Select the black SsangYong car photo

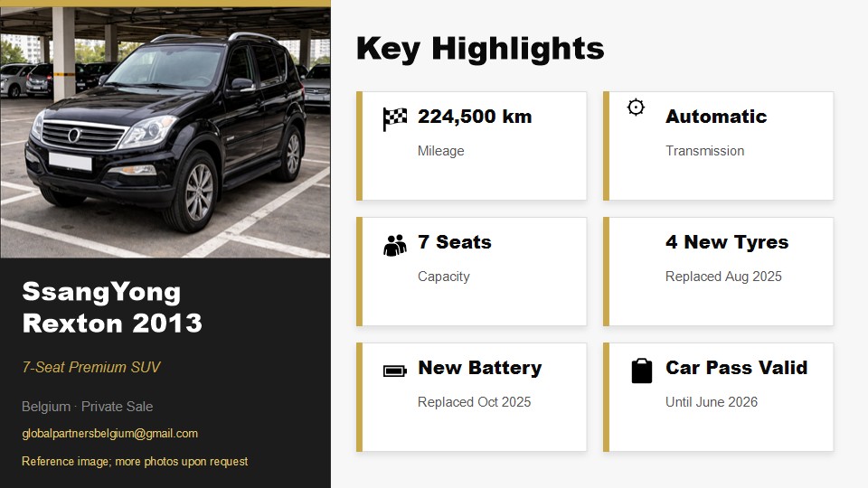165,132
